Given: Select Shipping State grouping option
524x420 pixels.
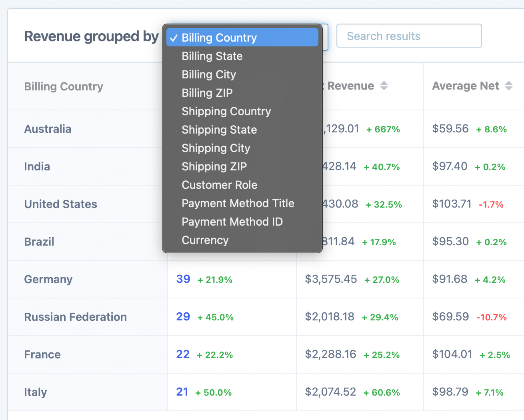Looking at the screenshot, I should [x=219, y=130].
